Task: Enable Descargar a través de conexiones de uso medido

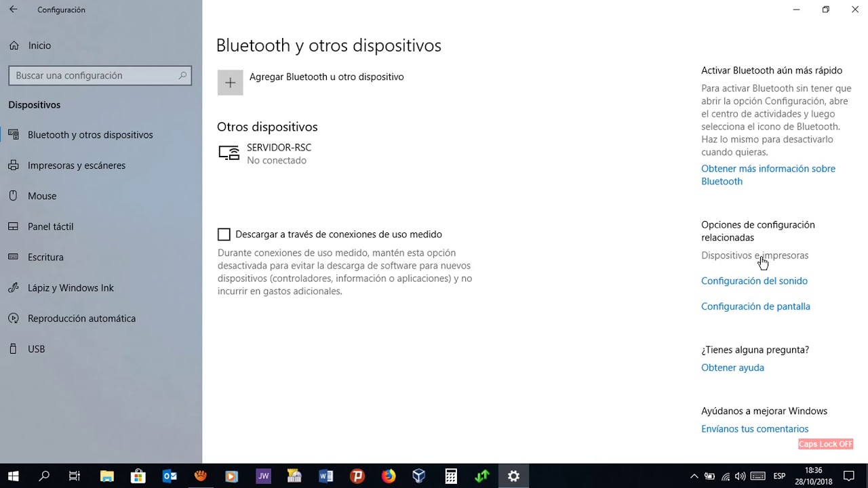Action: (224, 235)
